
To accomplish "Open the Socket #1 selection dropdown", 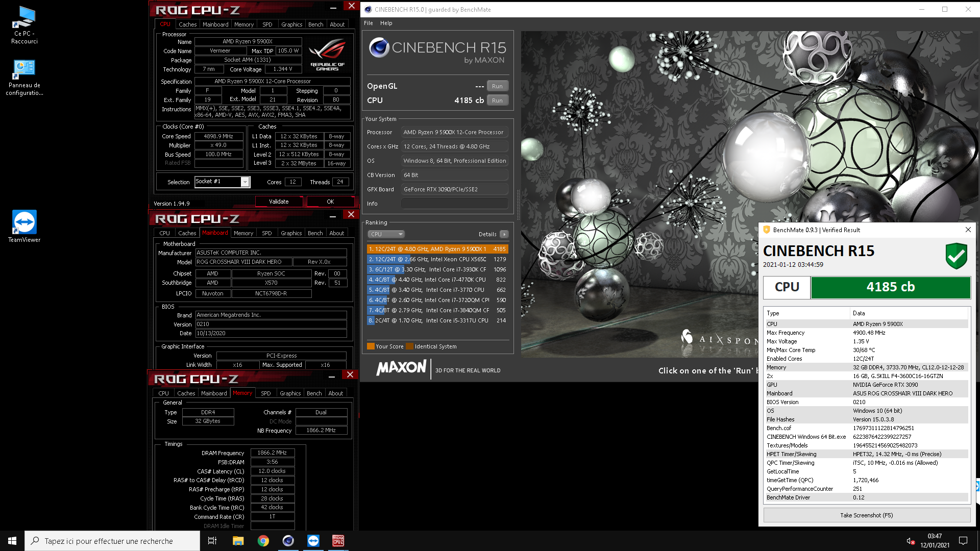I will (246, 182).
